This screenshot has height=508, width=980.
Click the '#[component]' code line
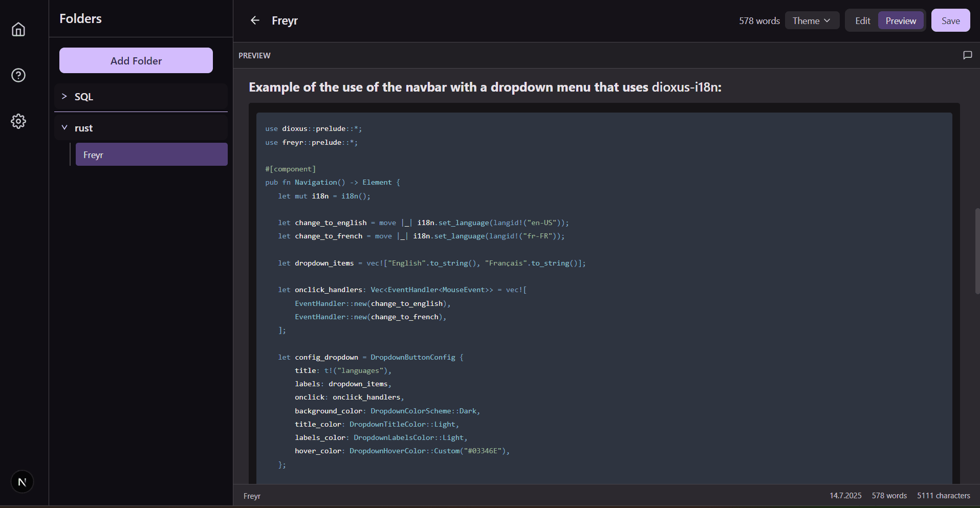291,169
